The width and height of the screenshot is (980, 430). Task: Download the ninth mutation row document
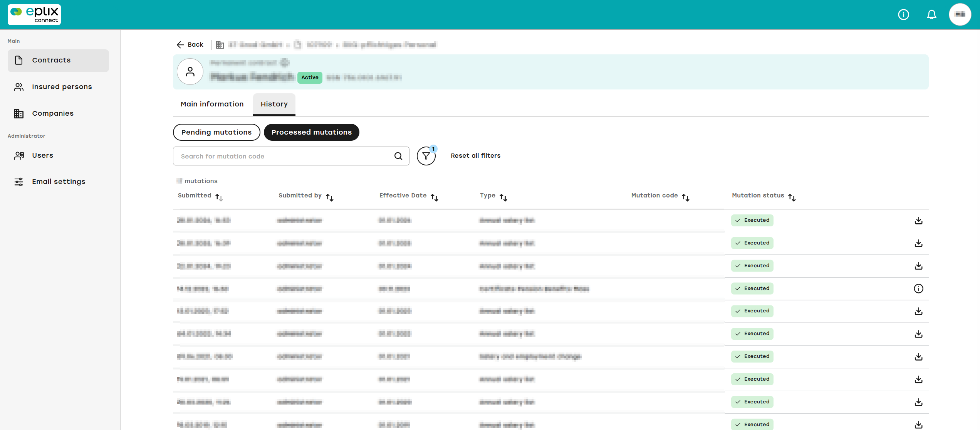click(x=918, y=402)
